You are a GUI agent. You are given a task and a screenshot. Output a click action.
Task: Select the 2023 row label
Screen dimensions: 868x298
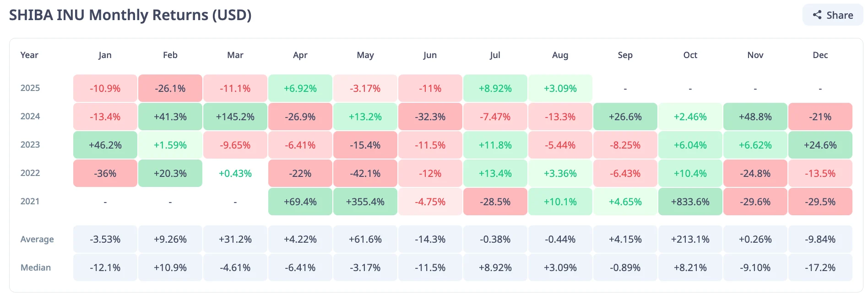pos(30,144)
